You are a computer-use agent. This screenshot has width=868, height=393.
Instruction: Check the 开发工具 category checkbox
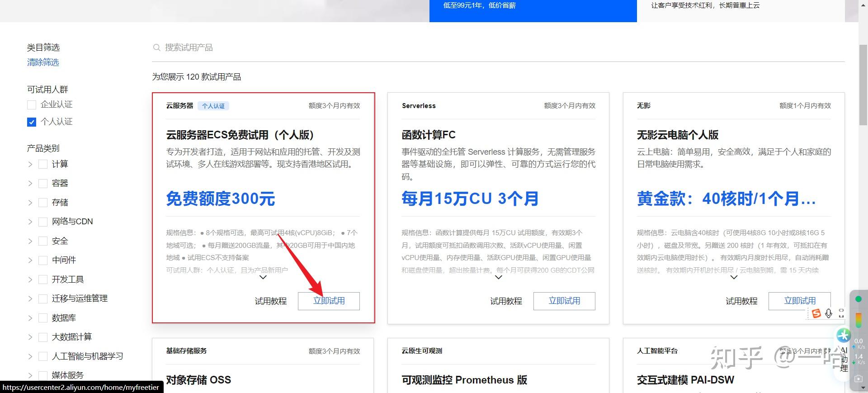(x=43, y=279)
